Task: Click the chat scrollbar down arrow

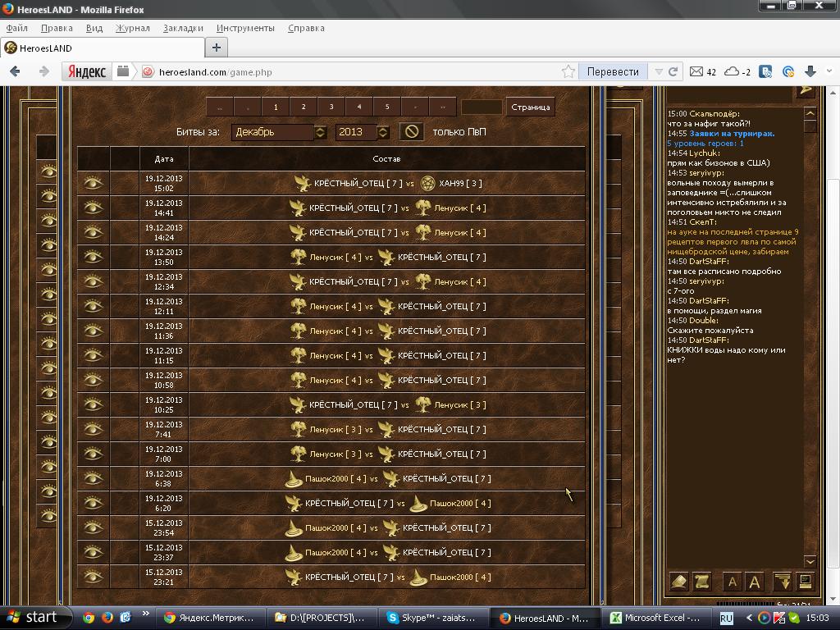Action: pyautogui.click(x=810, y=561)
